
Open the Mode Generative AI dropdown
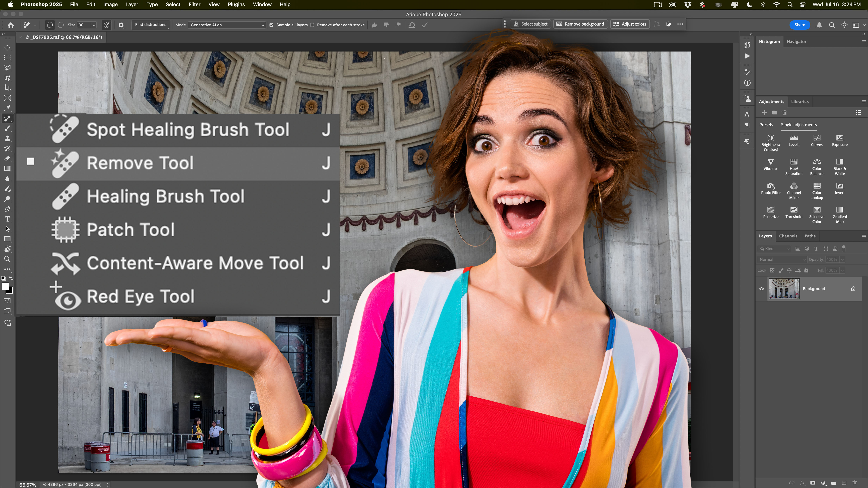(x=227, y=25)
